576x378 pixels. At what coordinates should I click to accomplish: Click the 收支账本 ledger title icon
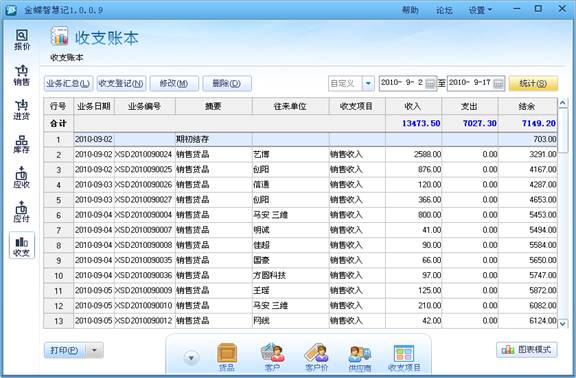tap(60, 36)
